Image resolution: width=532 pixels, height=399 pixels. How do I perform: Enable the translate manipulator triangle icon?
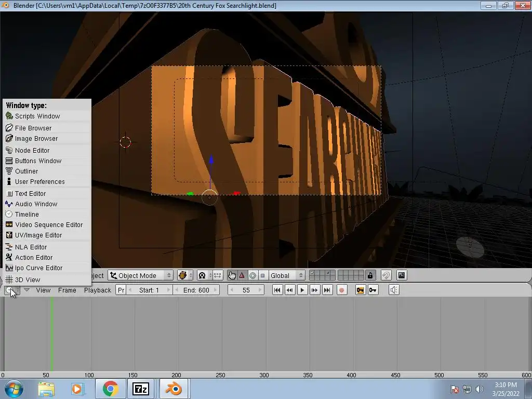(x=242, y=275)
